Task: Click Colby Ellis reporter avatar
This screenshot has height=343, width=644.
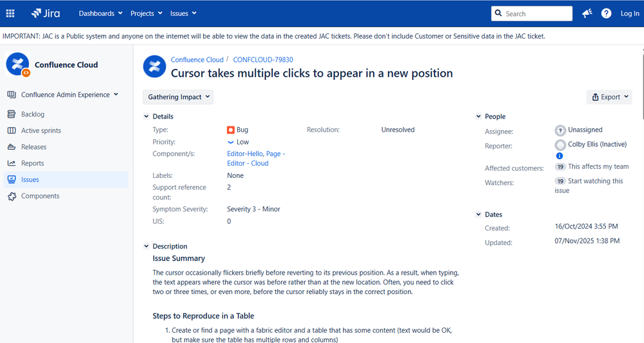Action: [560, 145]
